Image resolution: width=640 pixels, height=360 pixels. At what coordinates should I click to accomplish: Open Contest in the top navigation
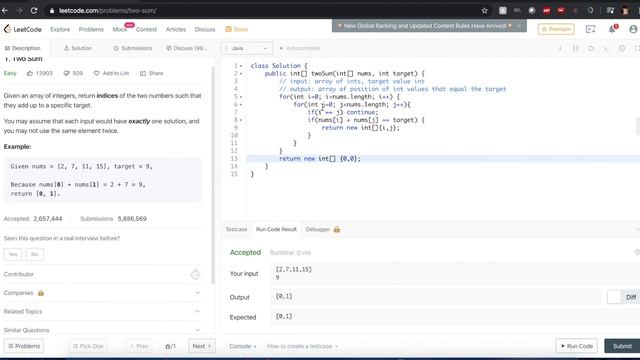click(147, 29)
